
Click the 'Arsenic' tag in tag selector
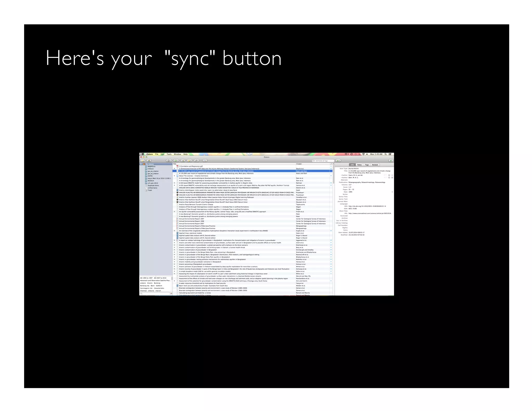point(150,283)
